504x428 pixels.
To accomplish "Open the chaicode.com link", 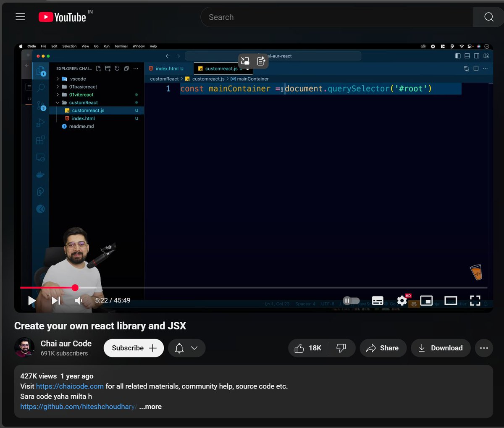I will tap(70, 386).
